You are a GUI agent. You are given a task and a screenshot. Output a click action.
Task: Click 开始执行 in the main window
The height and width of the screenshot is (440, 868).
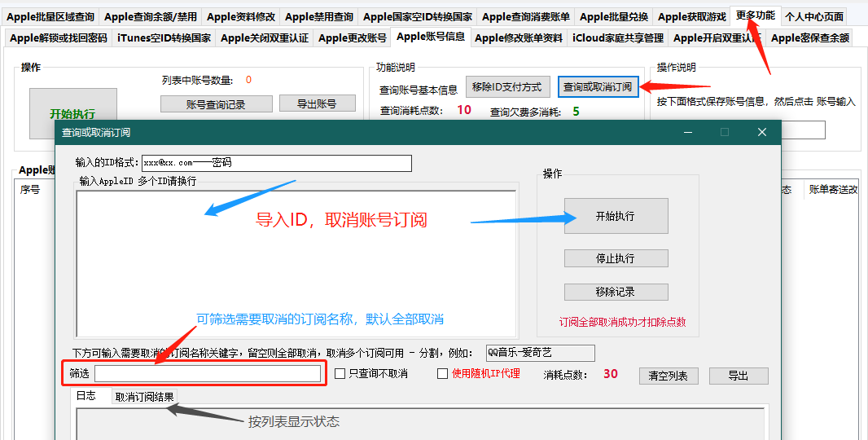73,112
